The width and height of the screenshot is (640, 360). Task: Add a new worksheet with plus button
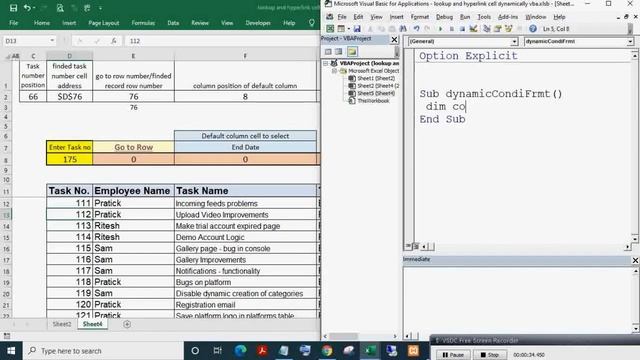[x=127, y=324]
